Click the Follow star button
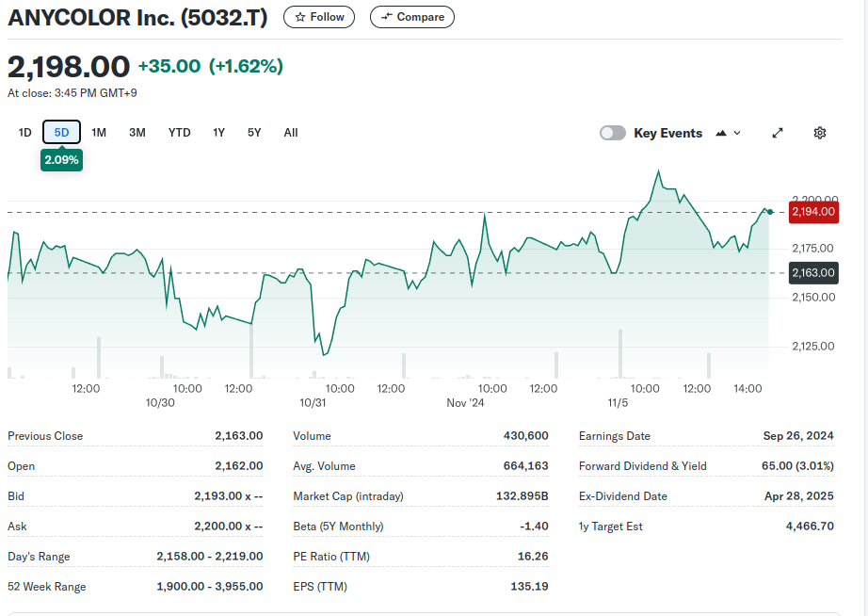Screen dimensions: 868x616 (319, 17)
